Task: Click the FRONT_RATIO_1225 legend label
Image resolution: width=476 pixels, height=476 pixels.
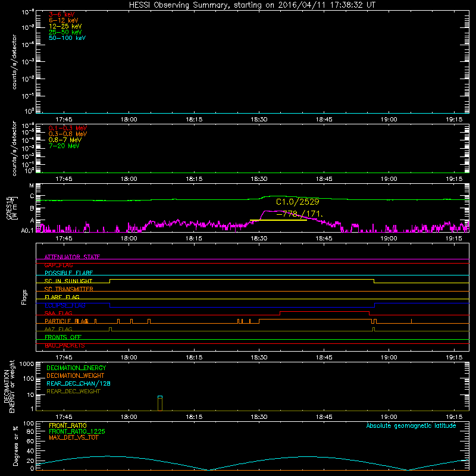Action: point(77,431)
